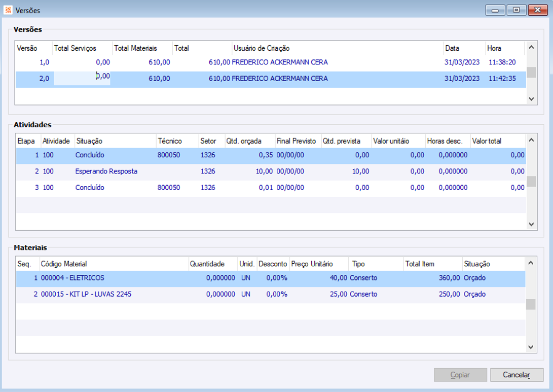553x392 pixels.
Task: Select the 000004 - ELETRICOS material row
Action: (x=72, y=278)
